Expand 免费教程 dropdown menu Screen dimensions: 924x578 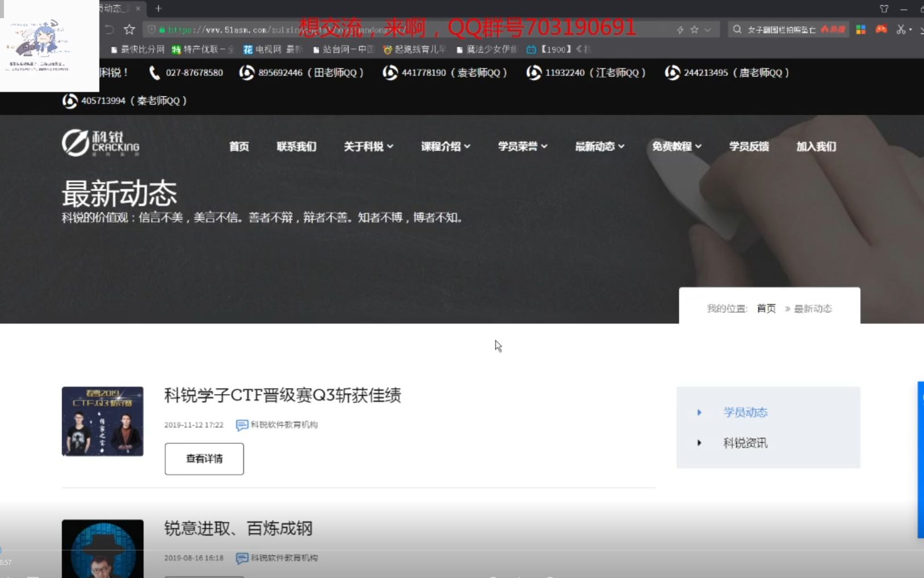tap(677, 146)
